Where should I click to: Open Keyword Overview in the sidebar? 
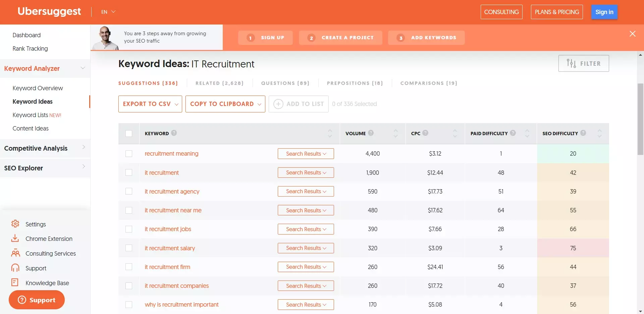tap(38, 88)
